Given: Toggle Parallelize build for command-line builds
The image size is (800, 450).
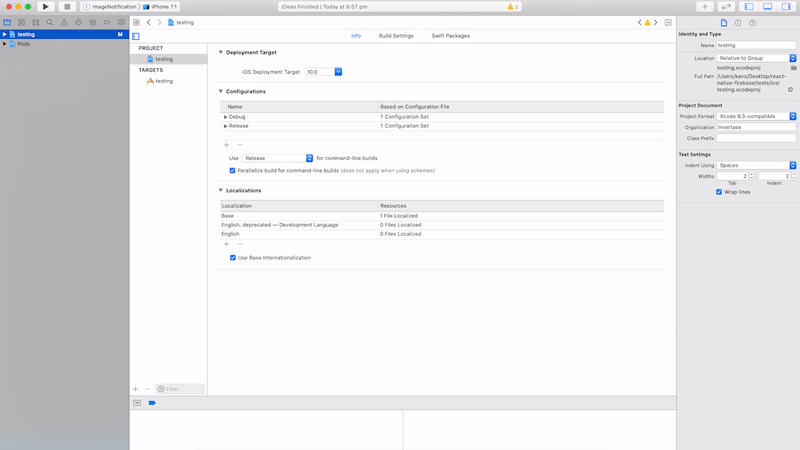Looking at the screenshot, I should click(x=233, y=170).
